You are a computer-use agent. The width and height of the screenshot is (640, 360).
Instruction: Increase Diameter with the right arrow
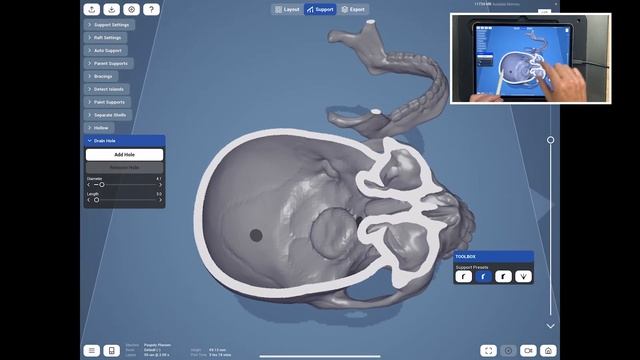160,185
